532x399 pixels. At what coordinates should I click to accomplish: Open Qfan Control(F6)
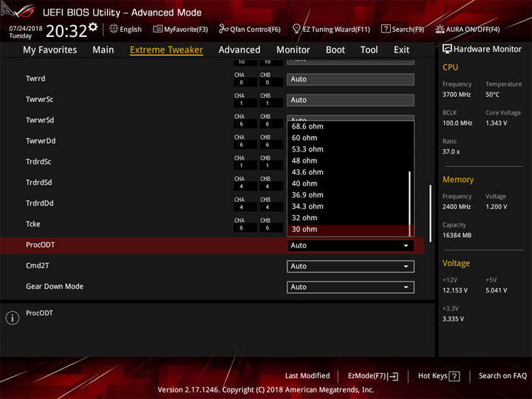(250, 29)
